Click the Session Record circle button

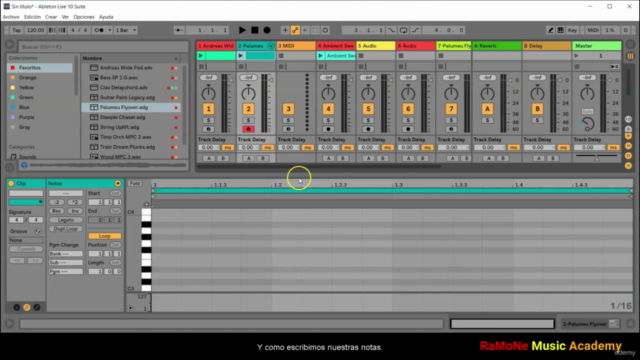tap(325, 30)
